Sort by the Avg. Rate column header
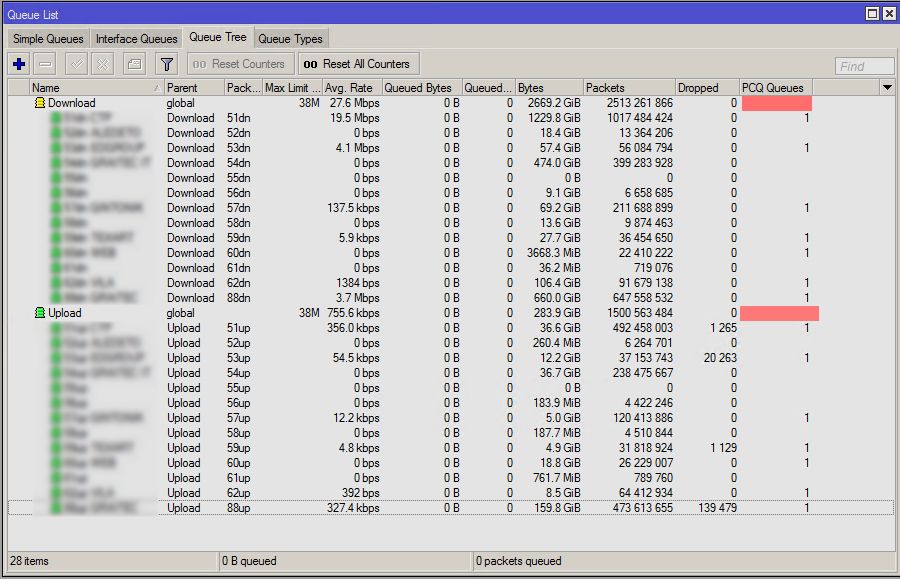The image size is (900, 579). (349, 88)
